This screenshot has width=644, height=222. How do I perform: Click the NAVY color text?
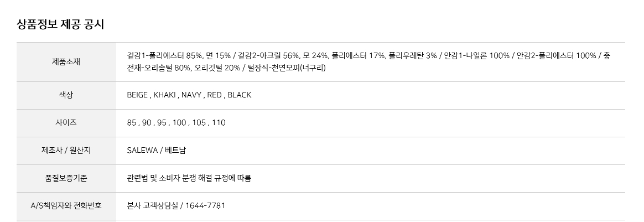(192, 95)
